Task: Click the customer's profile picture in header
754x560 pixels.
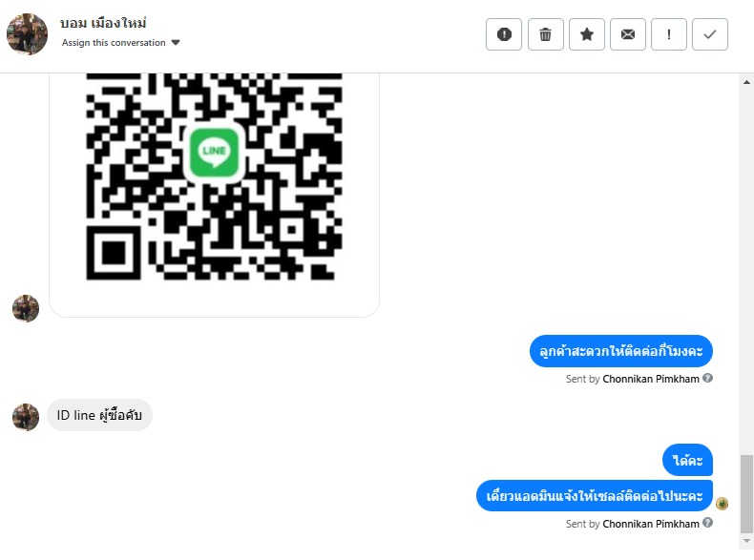Action: tap(27, 34)
